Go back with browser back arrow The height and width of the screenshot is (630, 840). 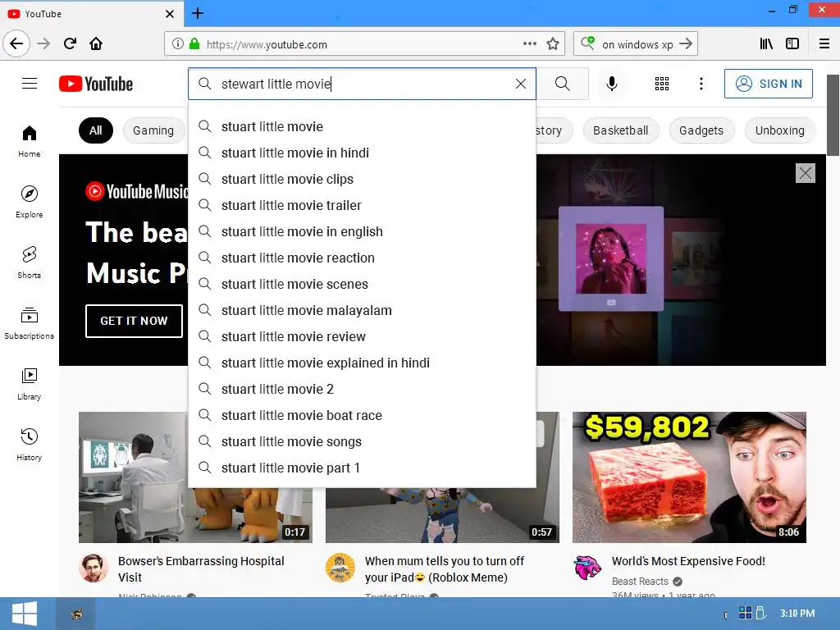click(x=16, y=44)
